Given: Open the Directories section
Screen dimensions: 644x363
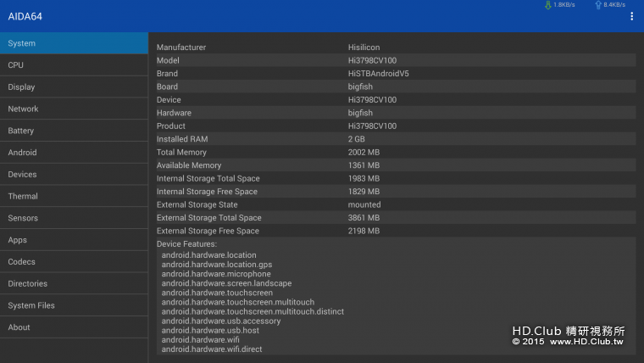Looking at the screenshot, I should pos(74,283).
